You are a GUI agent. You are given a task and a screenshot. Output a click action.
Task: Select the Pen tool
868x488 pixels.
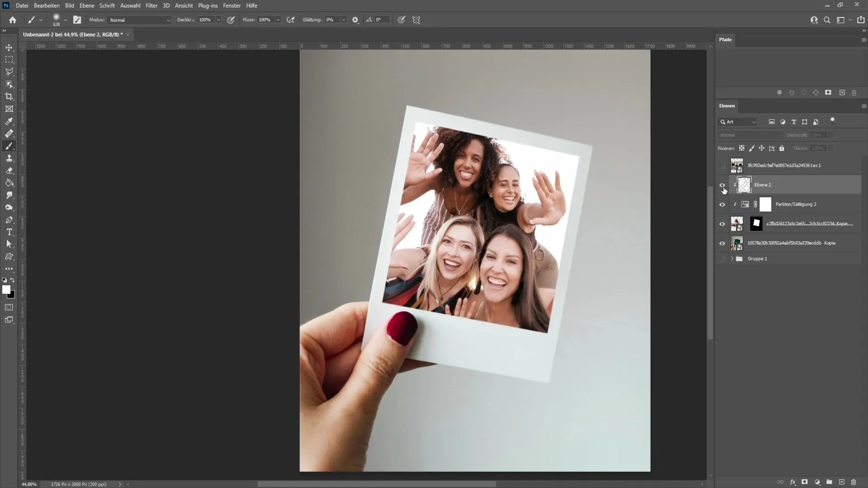[x=9, y=220]
